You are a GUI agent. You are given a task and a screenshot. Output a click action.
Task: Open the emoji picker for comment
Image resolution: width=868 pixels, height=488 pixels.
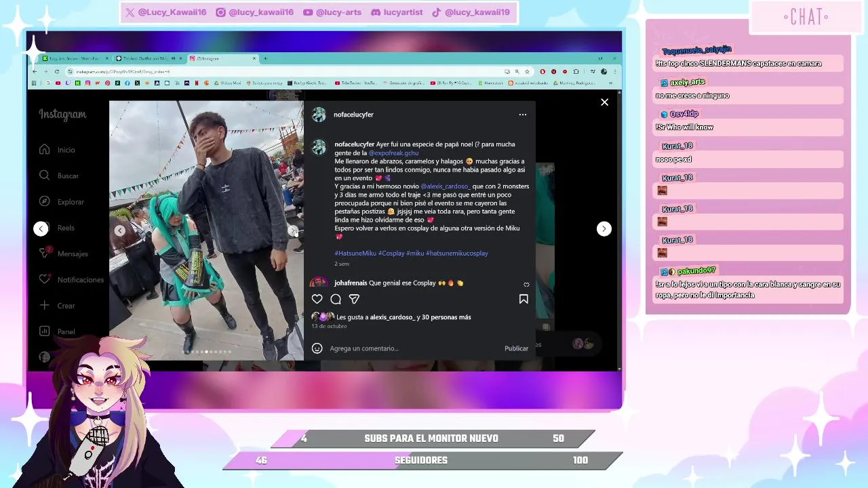coord(317,348)
